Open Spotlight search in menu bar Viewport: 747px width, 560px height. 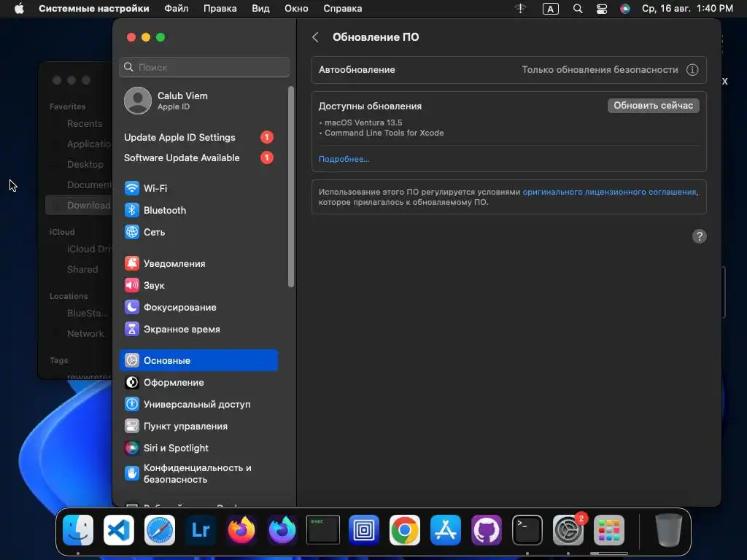(x=578, y=9)
